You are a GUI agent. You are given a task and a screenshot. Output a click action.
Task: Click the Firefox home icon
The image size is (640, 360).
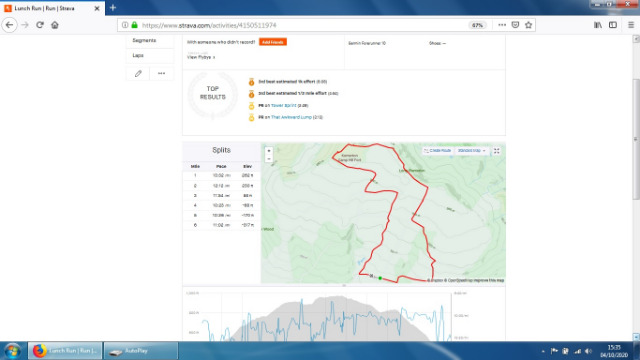[55, 25]
